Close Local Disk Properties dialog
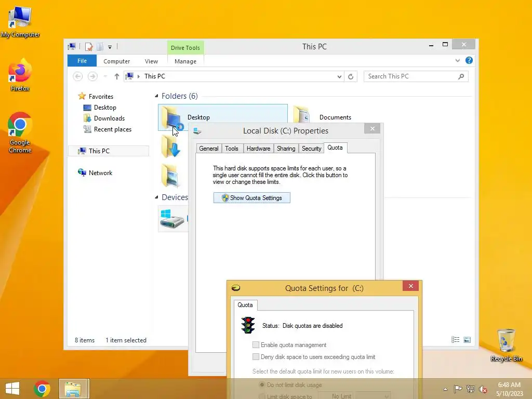 point(372,129)
